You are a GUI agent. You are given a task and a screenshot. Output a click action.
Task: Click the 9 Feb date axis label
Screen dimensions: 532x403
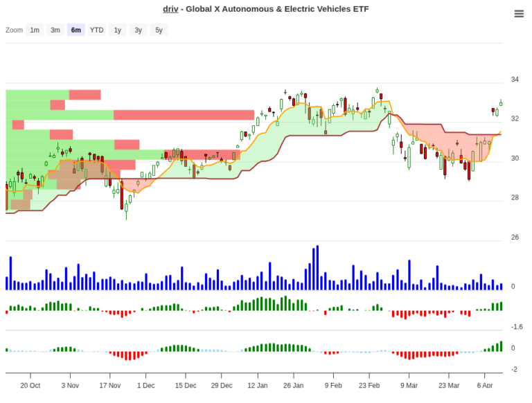click(x=333, y=386)
